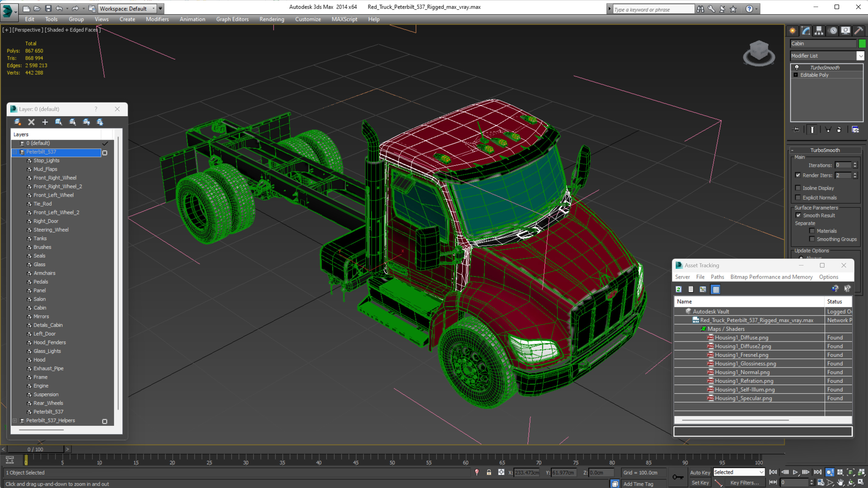Viewport: 868px width, 488px height.
Task: Click the Cabin object color swatch
Action: (x=862, y=43)
